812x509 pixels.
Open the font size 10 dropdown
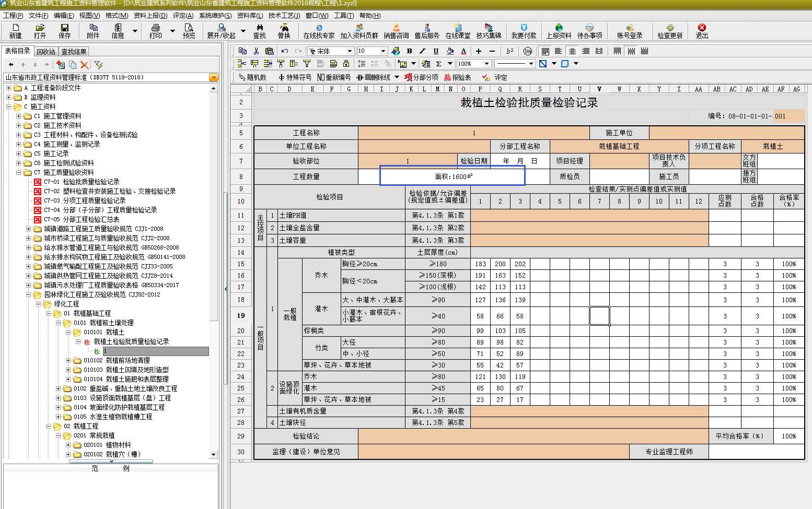pos(383,51)
